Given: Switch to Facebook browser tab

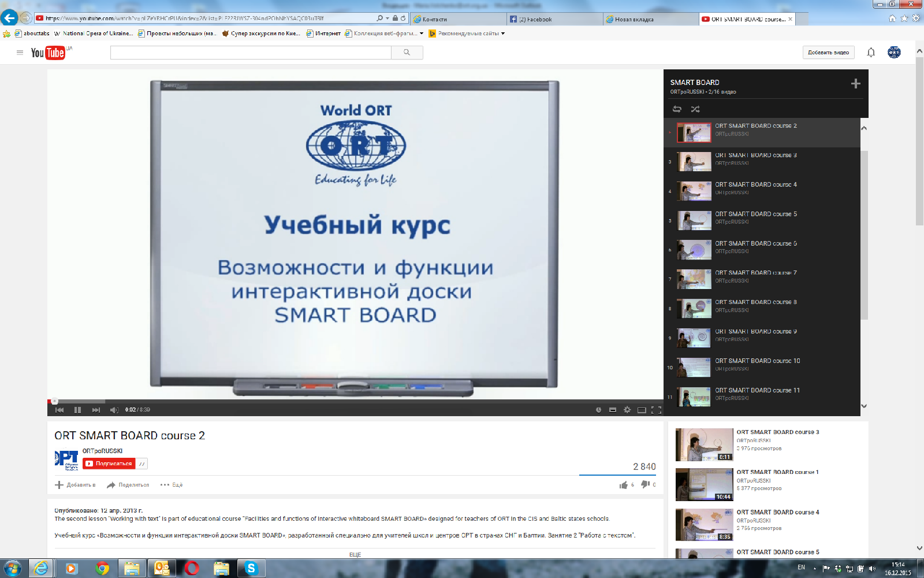Looking at the screenshot, I should [554, 19].
